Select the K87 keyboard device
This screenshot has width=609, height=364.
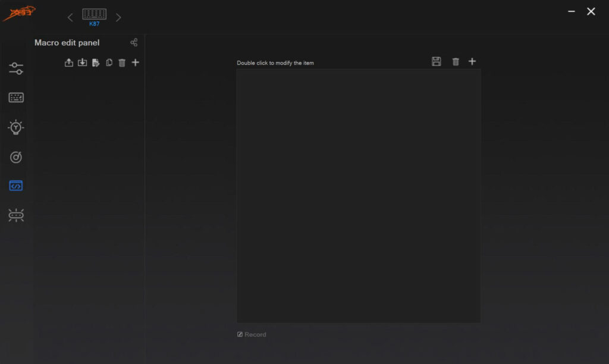coord(95,17)
